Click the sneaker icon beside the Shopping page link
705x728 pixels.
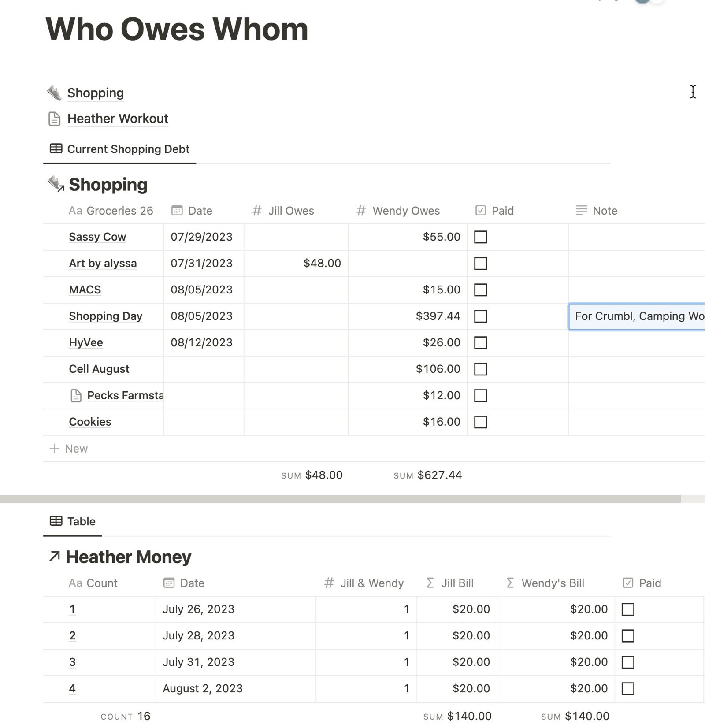54,93
